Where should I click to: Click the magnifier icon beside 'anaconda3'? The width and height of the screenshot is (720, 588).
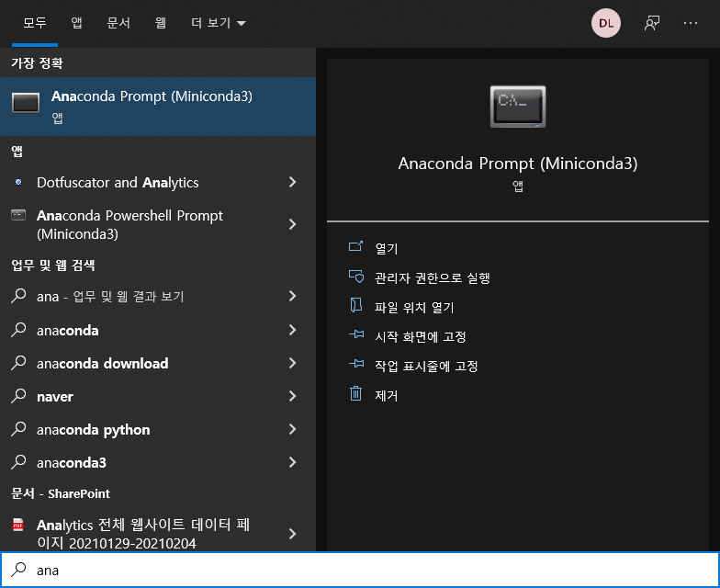[x=18, y=461]
